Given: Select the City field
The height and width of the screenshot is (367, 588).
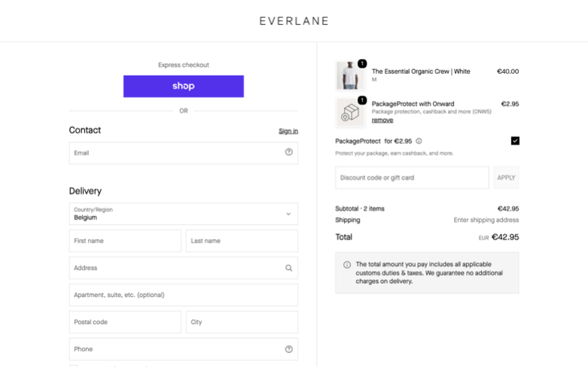Looking at the screenshot, I should pyautogui.click(x=242, y=322).
